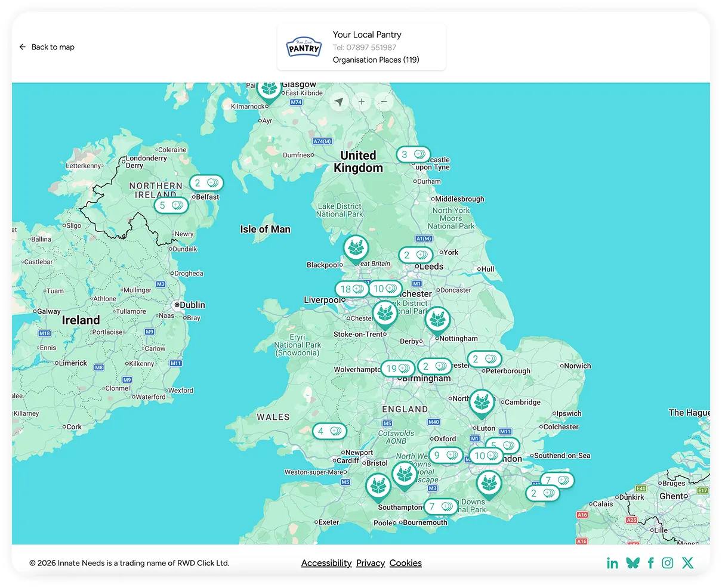Screen dimensions: 722x588
Task: Select the pantry marker near Stoke-on-Trent
Action: point(385,315)
